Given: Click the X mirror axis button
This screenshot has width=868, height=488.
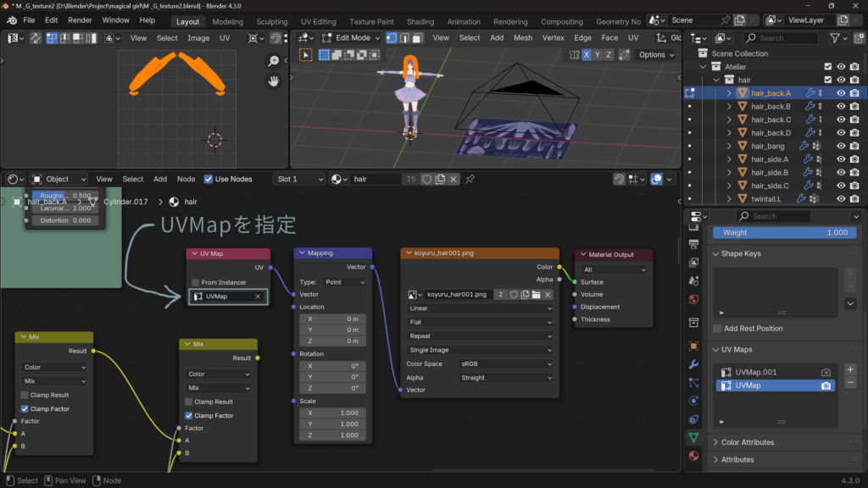Looking at the screenshot, I should pyautogui.click(x=586, y=54).
